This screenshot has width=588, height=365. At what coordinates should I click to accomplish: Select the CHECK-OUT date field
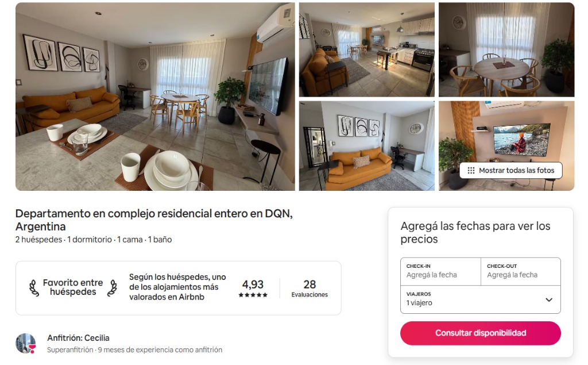[x=521, y=271]
